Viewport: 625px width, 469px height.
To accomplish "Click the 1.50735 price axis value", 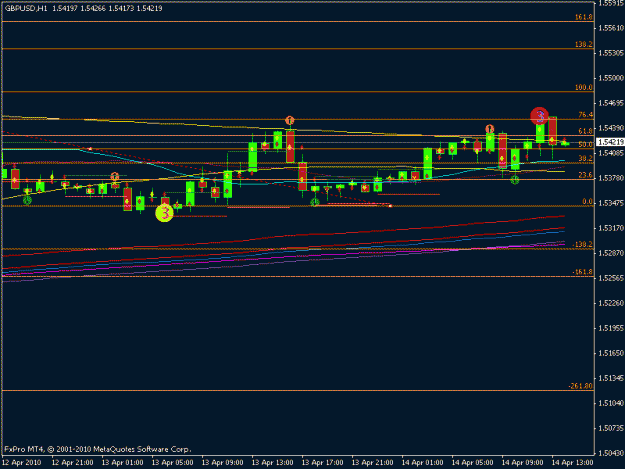I will 611,428.
